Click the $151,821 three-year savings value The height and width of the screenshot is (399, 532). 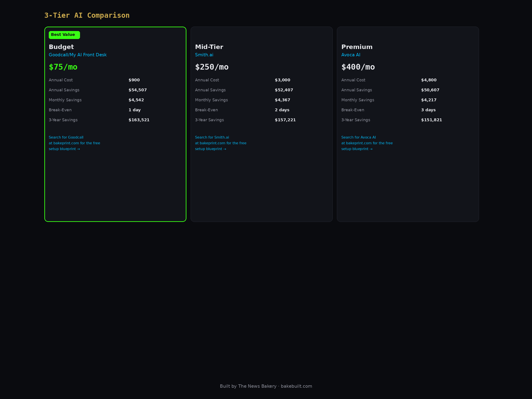click(431, 120)
